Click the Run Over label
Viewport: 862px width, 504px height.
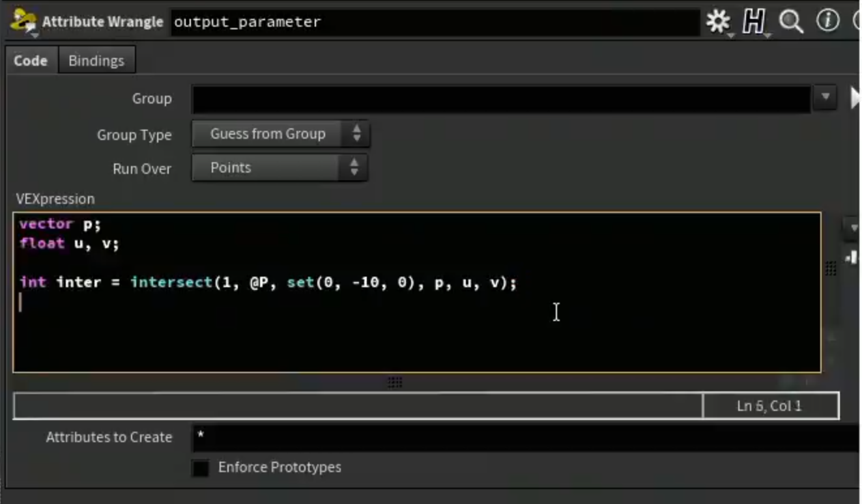142,169
